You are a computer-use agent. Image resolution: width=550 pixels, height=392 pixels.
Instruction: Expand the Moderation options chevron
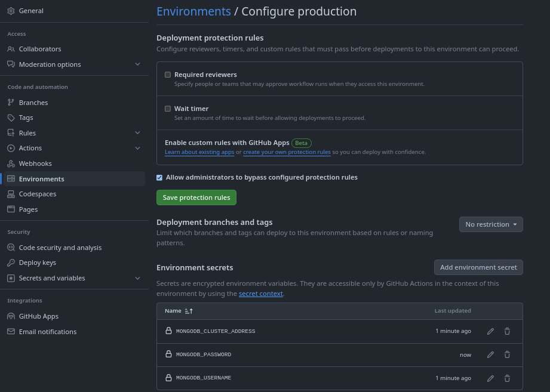(137, 64)
